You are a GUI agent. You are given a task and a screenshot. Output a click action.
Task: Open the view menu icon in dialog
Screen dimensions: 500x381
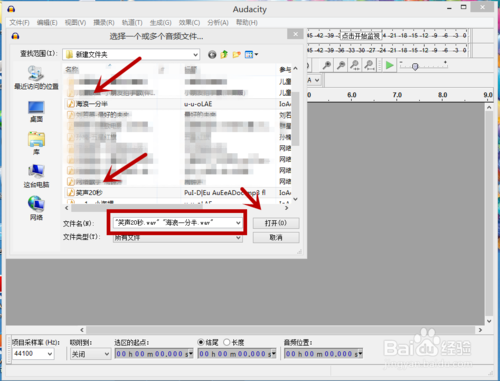(251, 55)
